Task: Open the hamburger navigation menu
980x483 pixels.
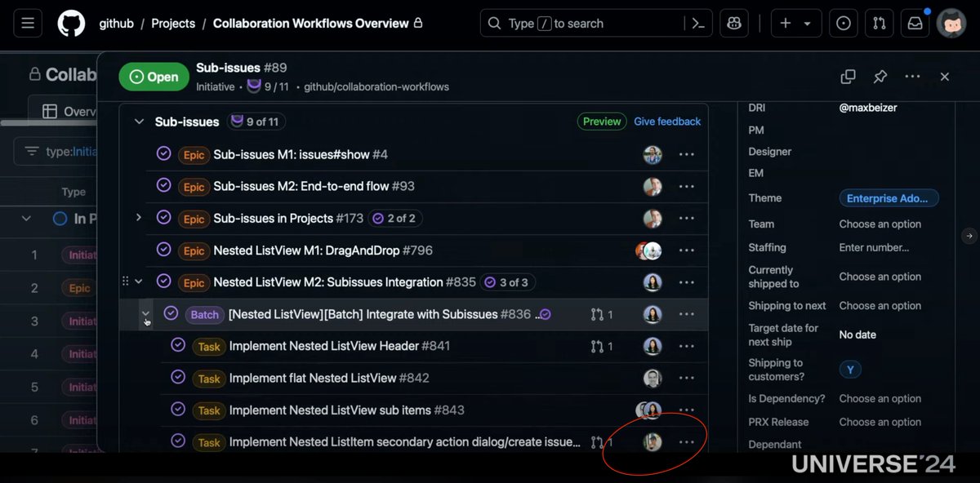Action: pyautogui.click(x=28, y=23)
